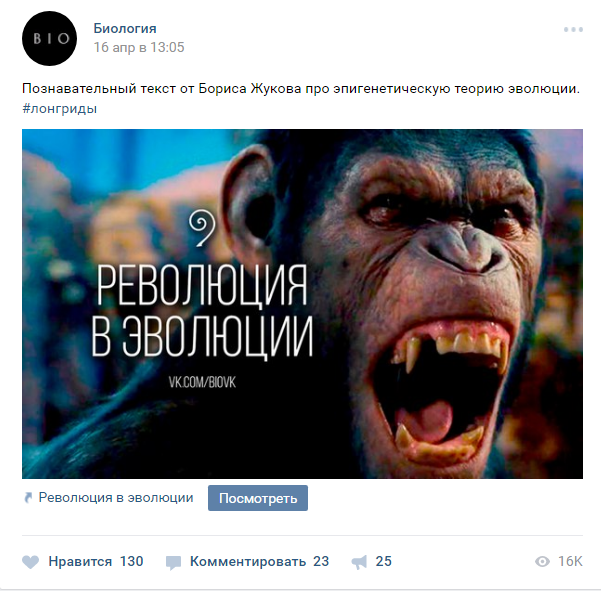This screenshot has height=591, width=601.
Task: Click the spiral logo on the cover image
Action: [x=202, y=228]
